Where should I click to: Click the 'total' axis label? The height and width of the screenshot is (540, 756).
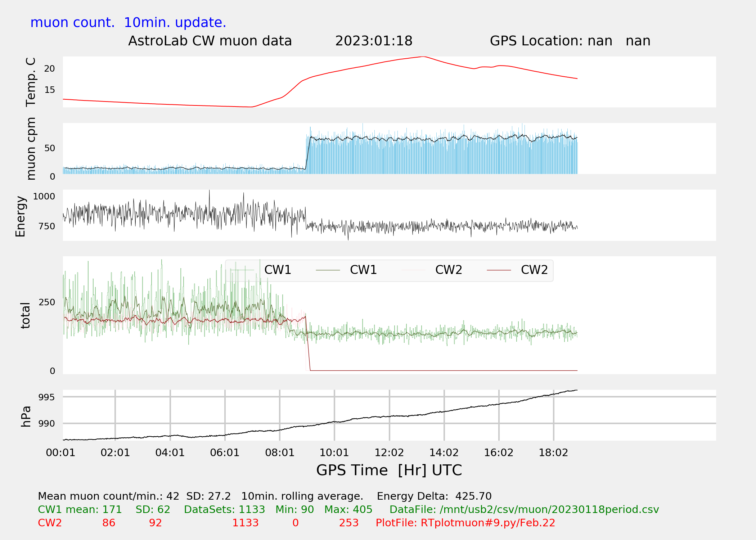[25, 315]
